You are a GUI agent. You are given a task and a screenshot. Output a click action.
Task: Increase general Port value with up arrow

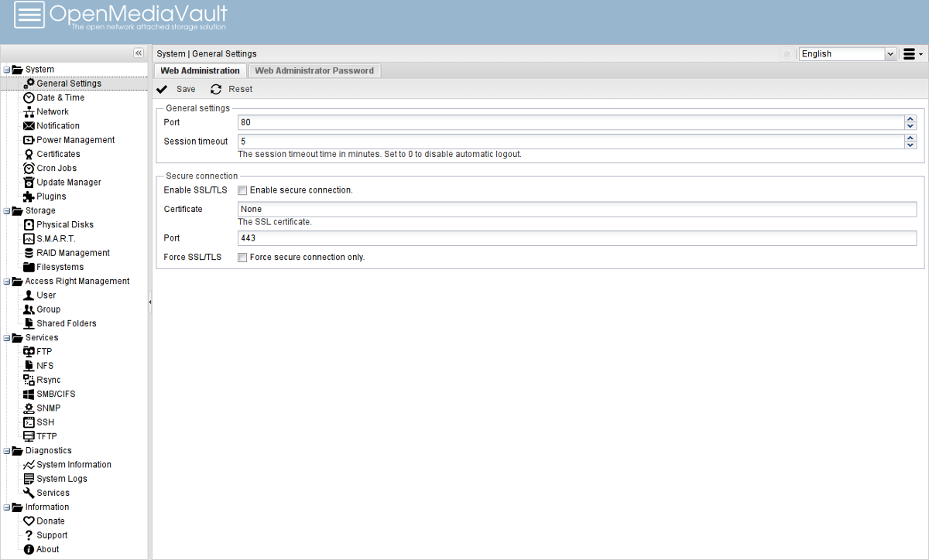tap(910, 118)
